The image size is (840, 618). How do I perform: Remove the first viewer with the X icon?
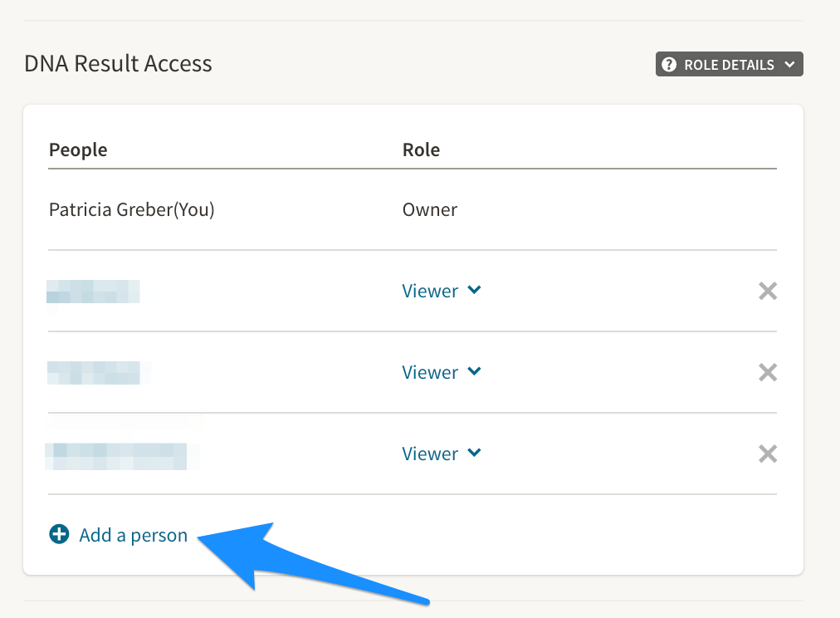tap(768, 291)
